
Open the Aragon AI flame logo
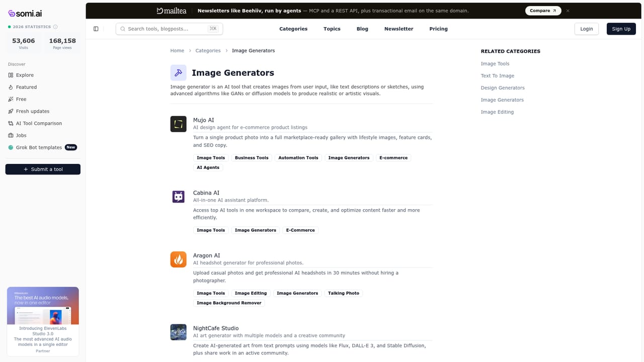(178, 259)
